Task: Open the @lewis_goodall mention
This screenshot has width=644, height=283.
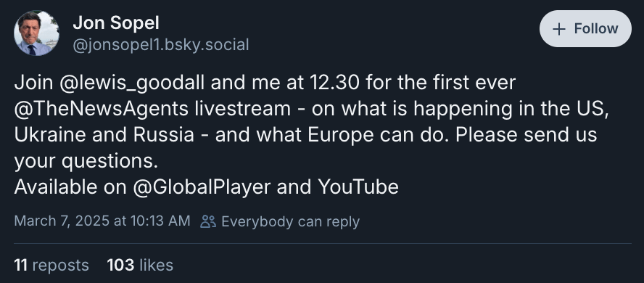Action: pos(132,83)
